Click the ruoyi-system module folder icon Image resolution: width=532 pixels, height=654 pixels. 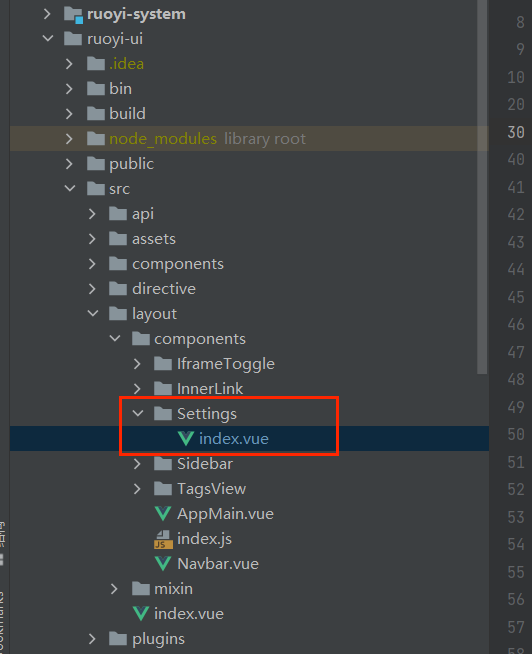(x=73, y=15)
